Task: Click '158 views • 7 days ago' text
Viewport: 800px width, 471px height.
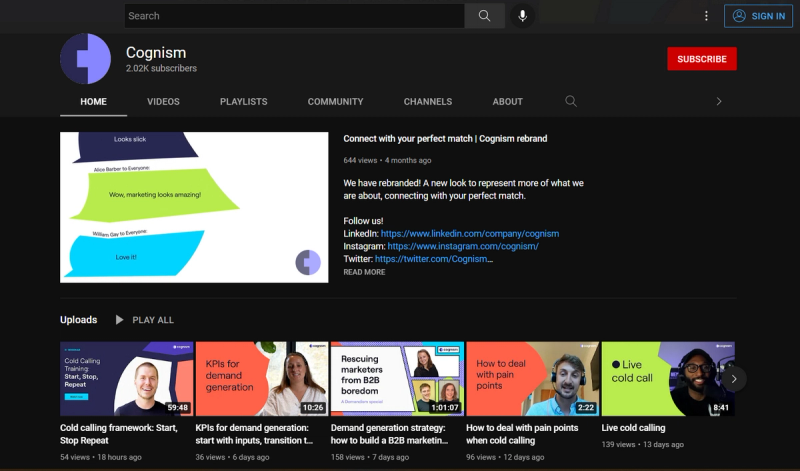Action: [x=370, y=457]
